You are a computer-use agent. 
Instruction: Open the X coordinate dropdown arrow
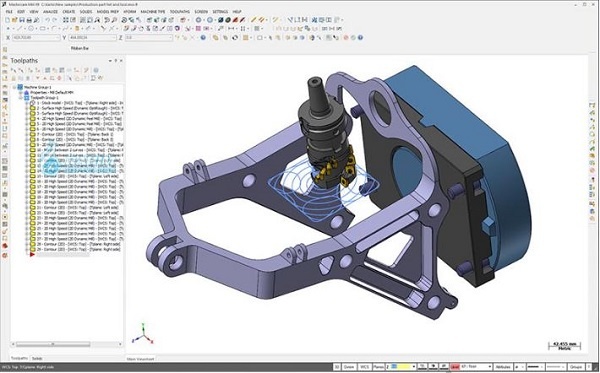[x=57, y=37]
